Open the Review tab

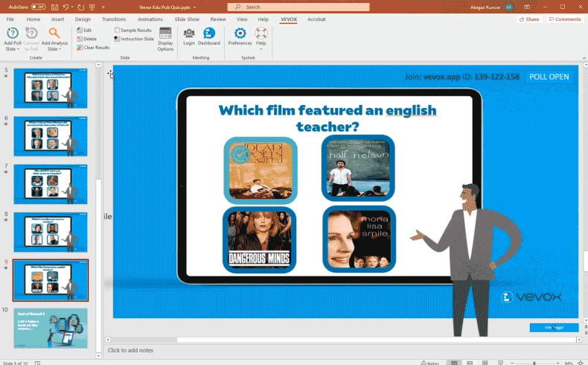218,19
